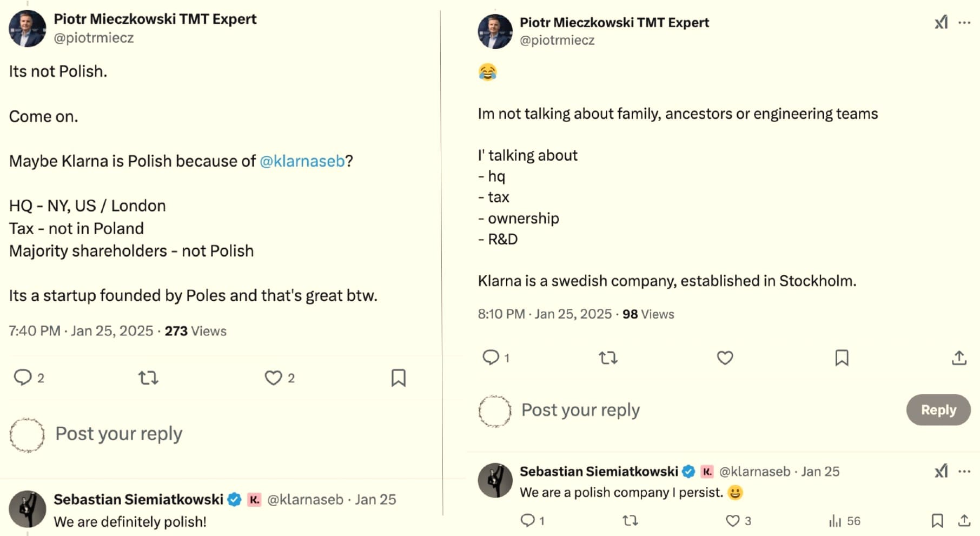Like the 'Its not Polish' tweet
The width and height of the screenshot is (980, 536).
(273, 377)
